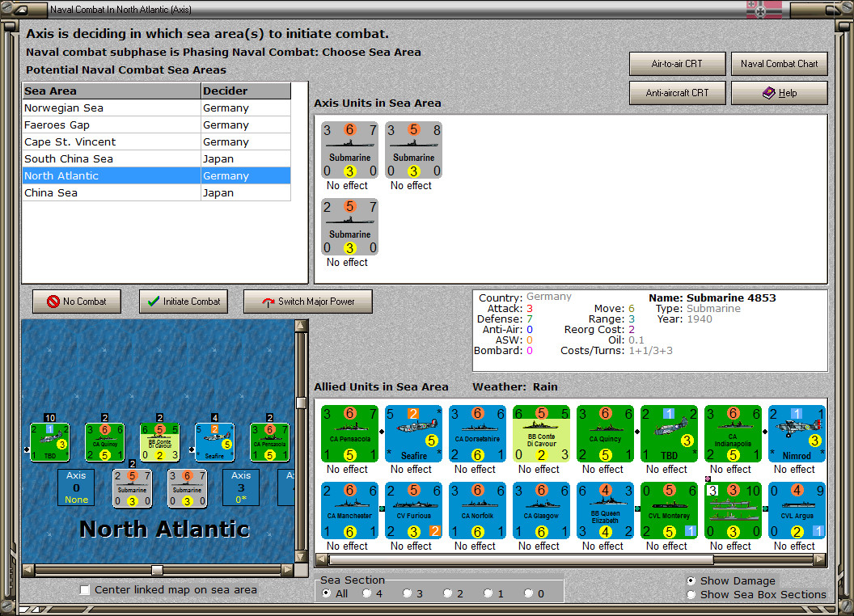Select South China Sea row
The image size is (854, 616).
tap(156, 158)
